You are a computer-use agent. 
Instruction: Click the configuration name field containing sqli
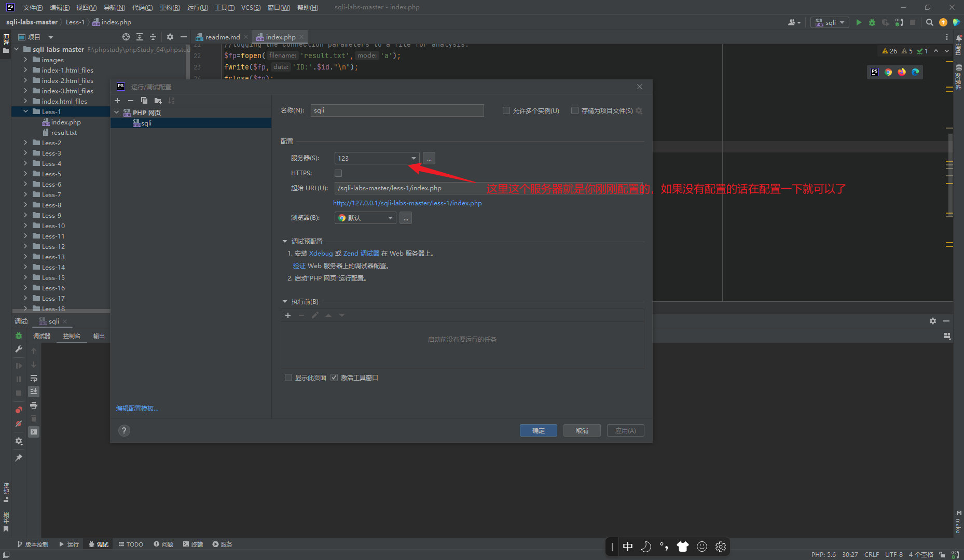[397, 110]
